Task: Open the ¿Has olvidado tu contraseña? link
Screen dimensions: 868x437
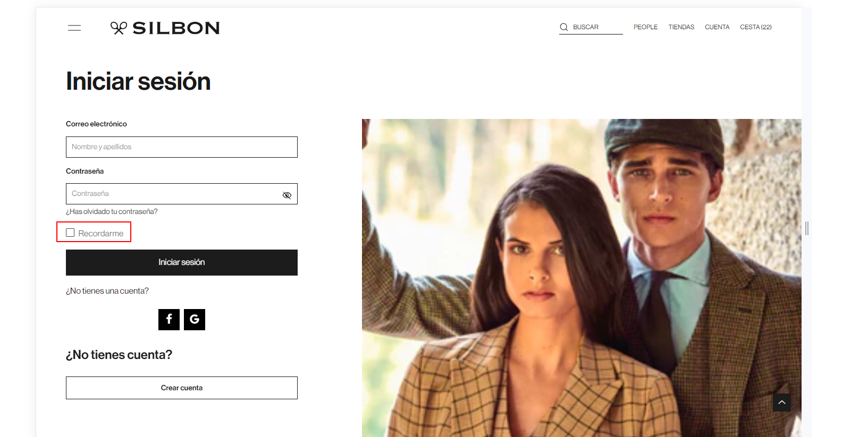Action: point(112,211)
